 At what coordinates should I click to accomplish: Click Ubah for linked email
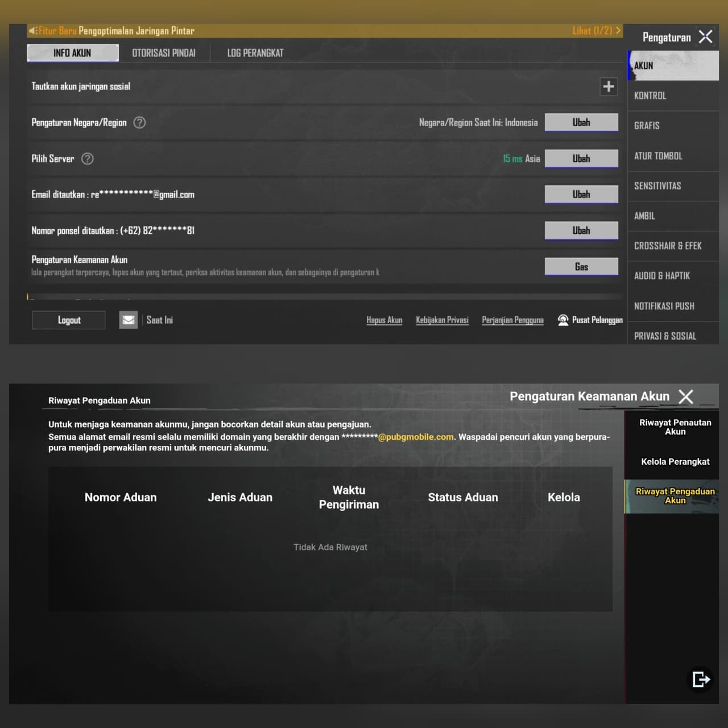[581, 195]
